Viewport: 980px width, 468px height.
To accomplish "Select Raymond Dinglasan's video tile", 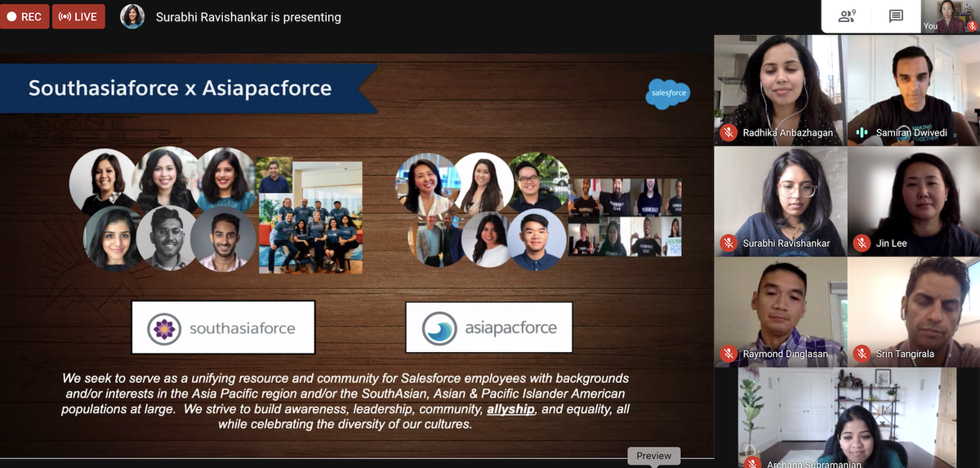I will (x=780, y=312).
